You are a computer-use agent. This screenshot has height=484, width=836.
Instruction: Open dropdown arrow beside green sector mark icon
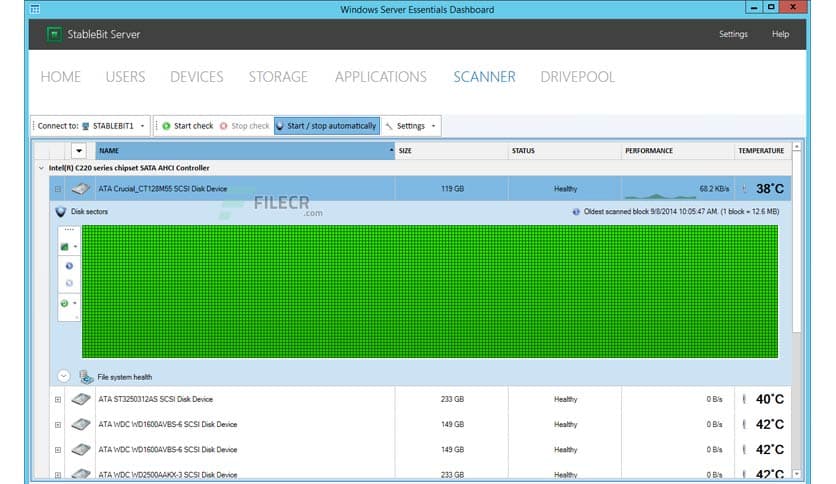pyautogui.click(x=75, y=247)
